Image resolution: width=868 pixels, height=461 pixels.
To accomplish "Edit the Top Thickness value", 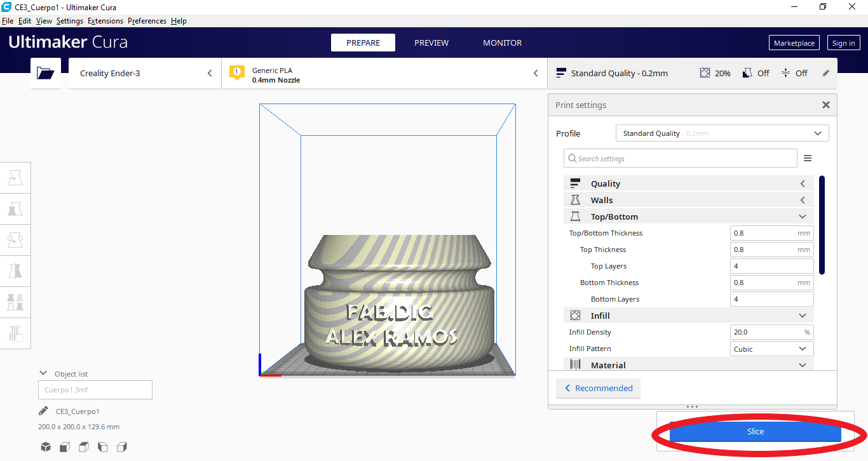I will [772, 250].
